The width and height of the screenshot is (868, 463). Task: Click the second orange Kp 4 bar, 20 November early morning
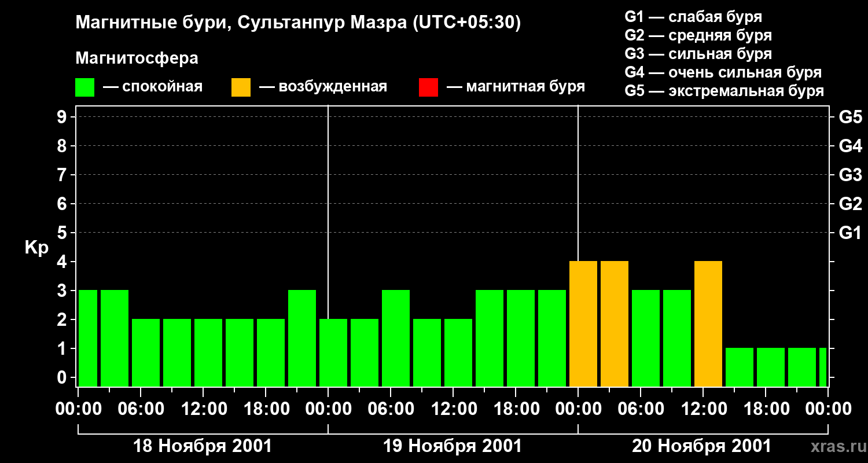[615, 324]
